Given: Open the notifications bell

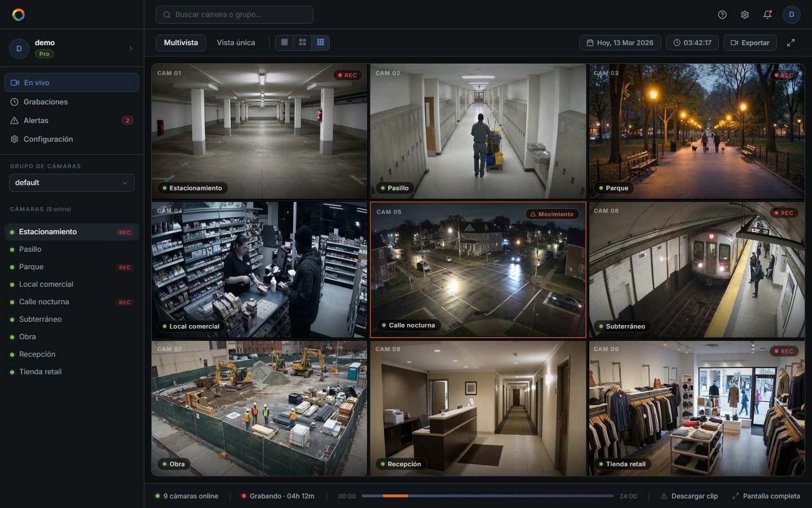Looking at the screenshot, I should point(767,15).
